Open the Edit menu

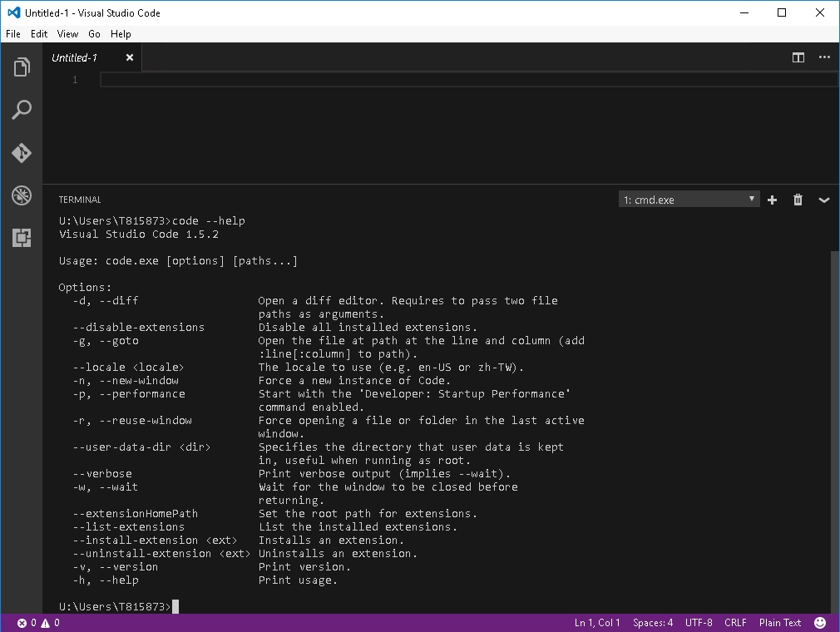(x=38, y=34)
